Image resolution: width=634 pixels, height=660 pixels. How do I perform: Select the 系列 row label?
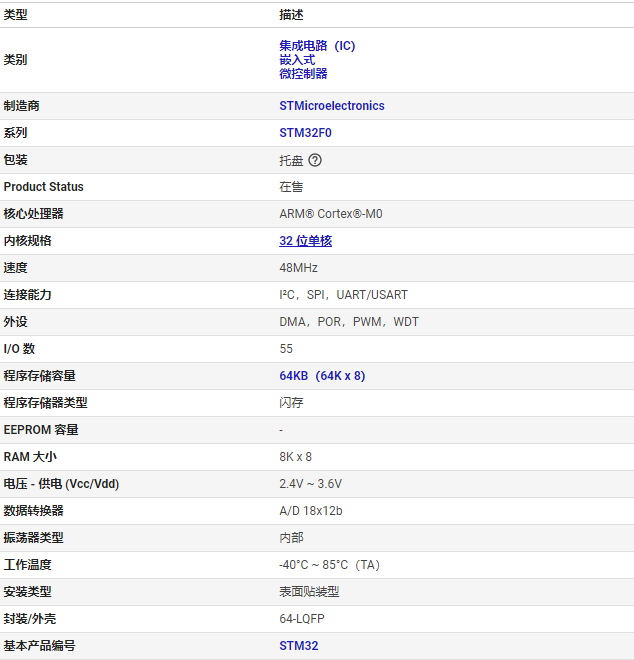[x=16, y=133]
